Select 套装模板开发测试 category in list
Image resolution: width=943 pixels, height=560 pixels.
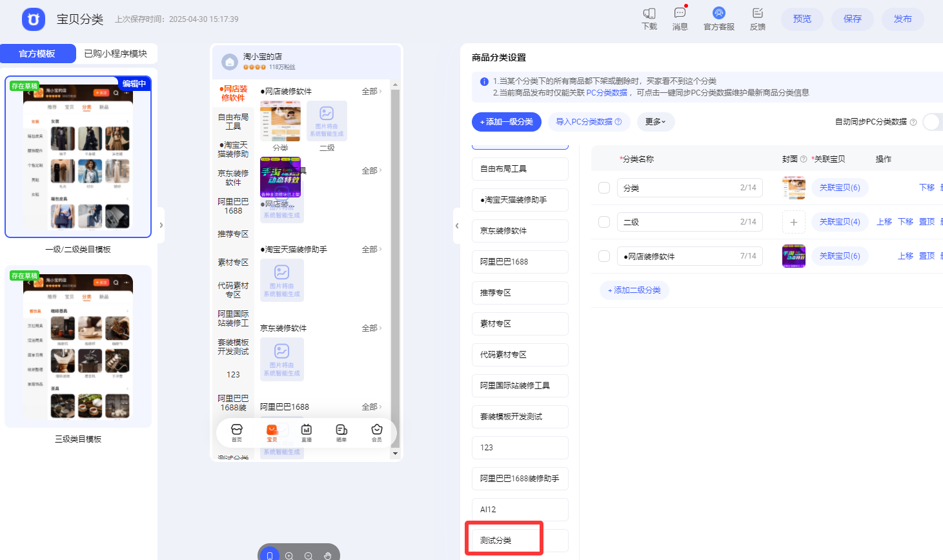pyautogui.click(x=520, y=417)
